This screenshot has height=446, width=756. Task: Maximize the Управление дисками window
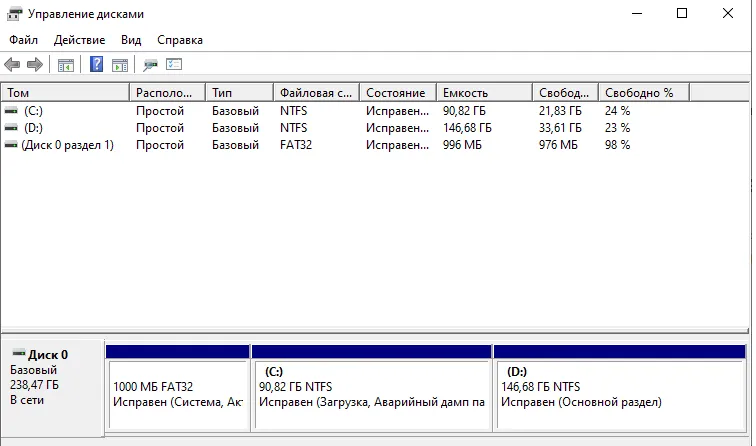682,14
